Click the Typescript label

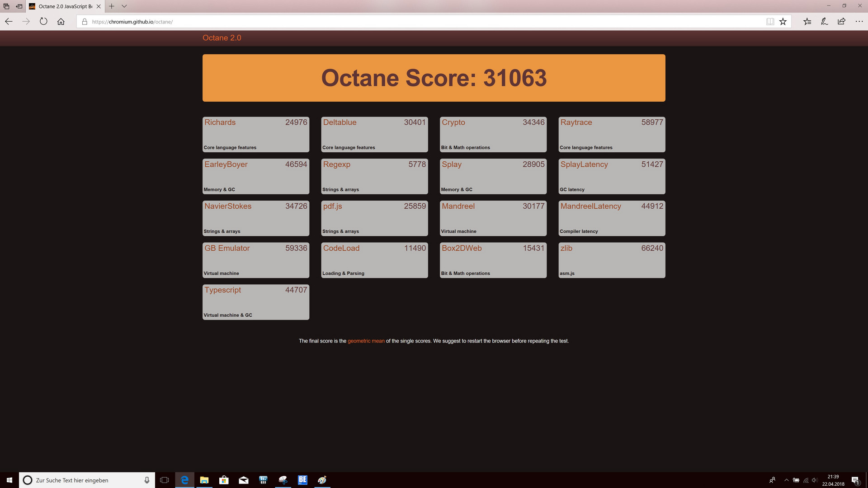click(x=222, y=290)
